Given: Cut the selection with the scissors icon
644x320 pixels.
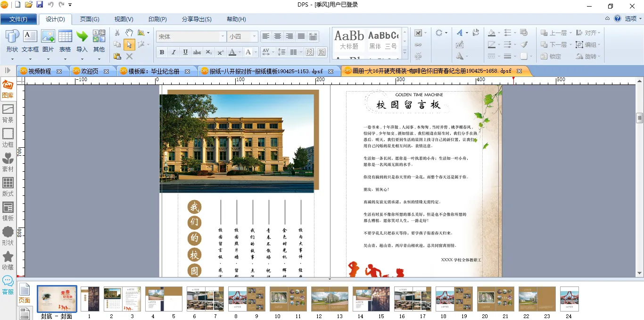Looking at the screenshot, I should tap(117, 33).
